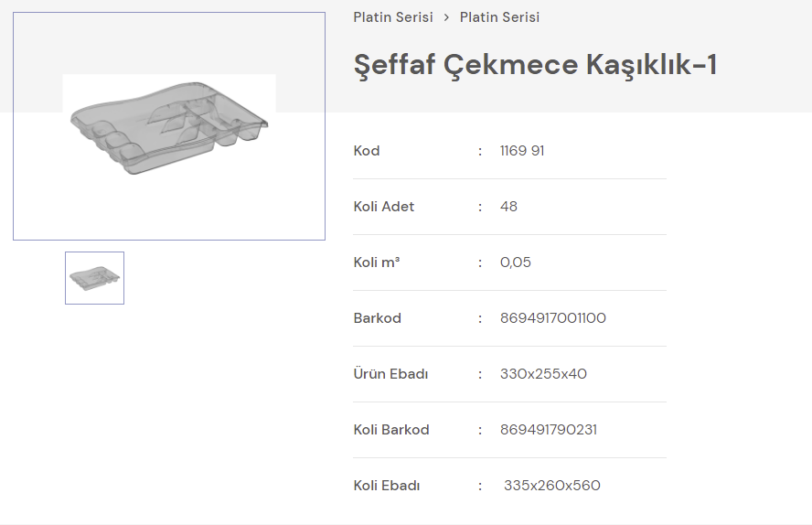Image resolution: width=812 pixels, height=525 pixels.
Task: Click the Koli Adet value 48
Action: click(508, 207)
